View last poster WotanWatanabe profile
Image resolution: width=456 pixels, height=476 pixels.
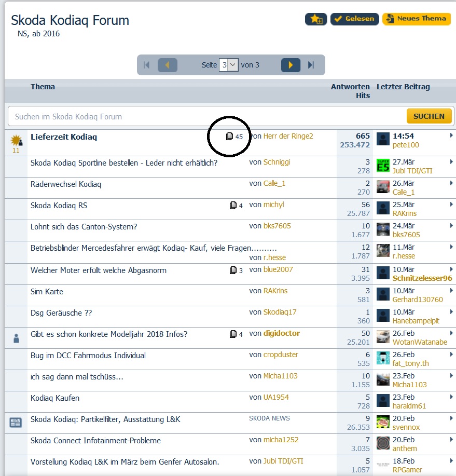pyautogui.click(x=420, y=342)
